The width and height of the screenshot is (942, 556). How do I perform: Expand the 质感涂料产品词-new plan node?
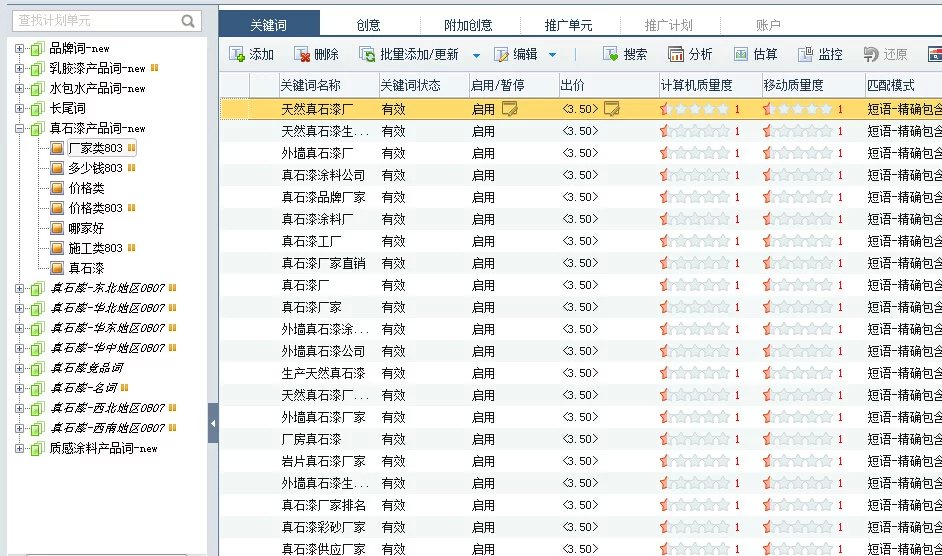tap(19, 448)
